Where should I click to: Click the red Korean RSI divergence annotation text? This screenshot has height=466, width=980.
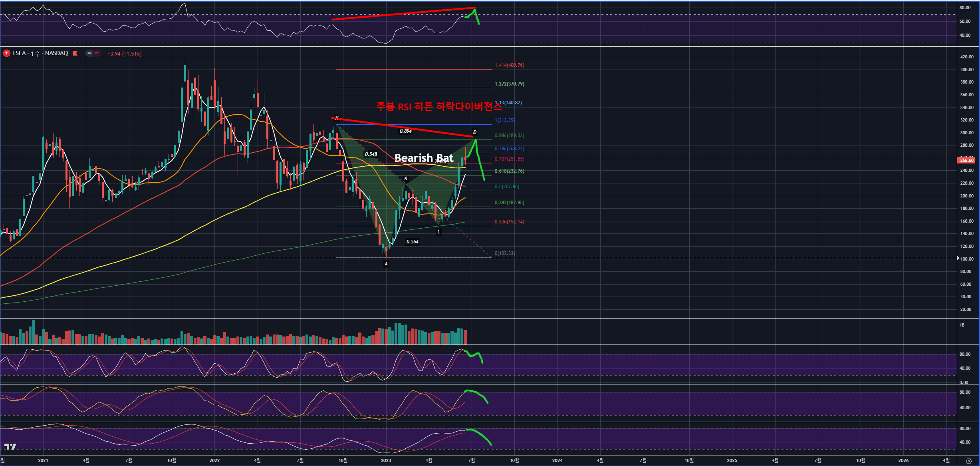439,106
